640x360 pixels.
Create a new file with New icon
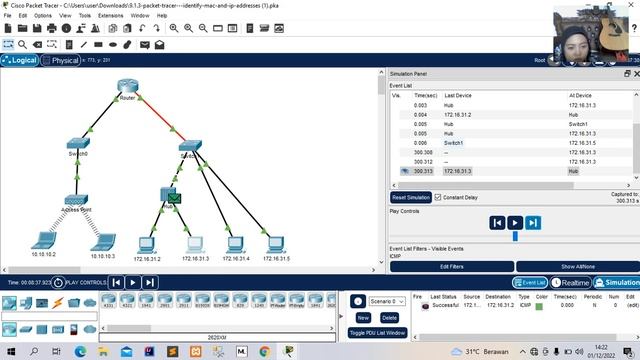pos(8,28)
